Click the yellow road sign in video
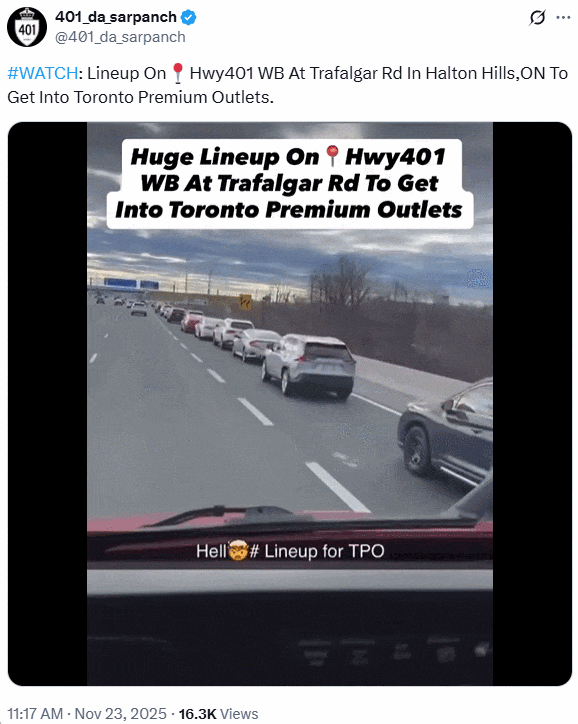The image size is (578, 724). (x=246, y=302)
